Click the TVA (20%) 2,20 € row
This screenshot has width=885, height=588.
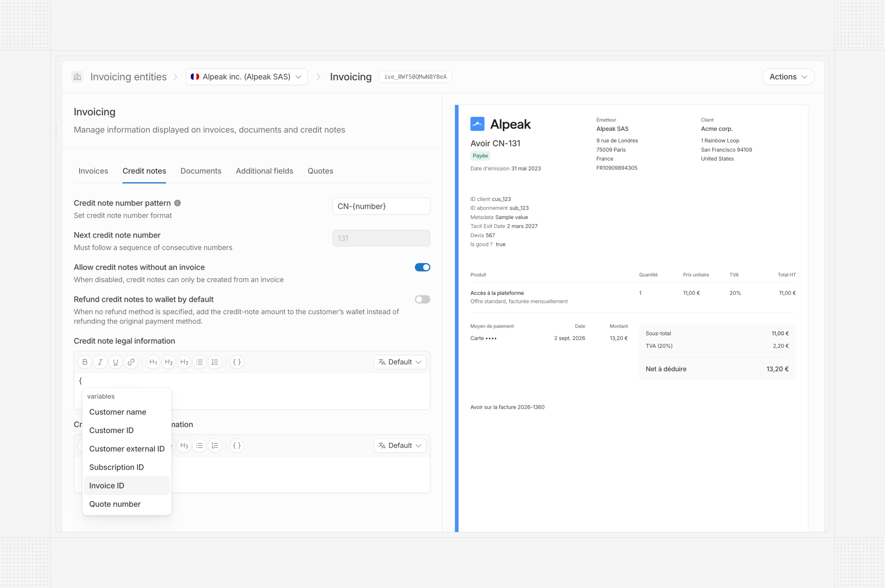717,346
